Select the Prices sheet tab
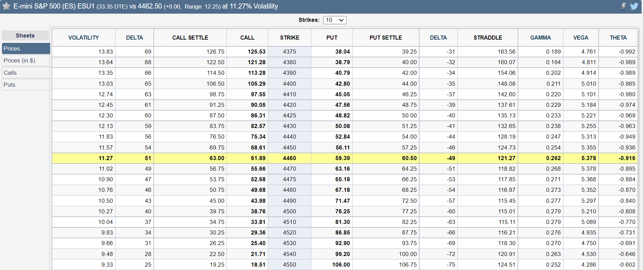644x270 pixels. (x=26, y=48)
